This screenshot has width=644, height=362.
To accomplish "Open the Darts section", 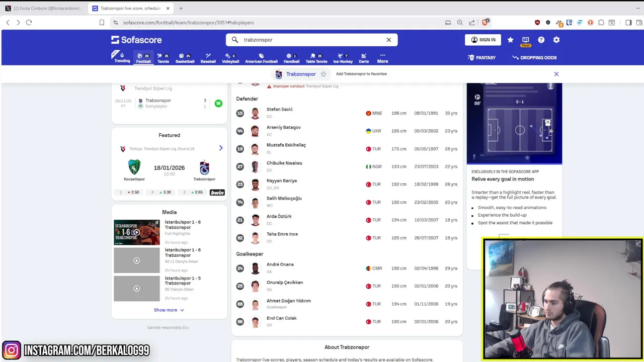I will pos(364,58).
